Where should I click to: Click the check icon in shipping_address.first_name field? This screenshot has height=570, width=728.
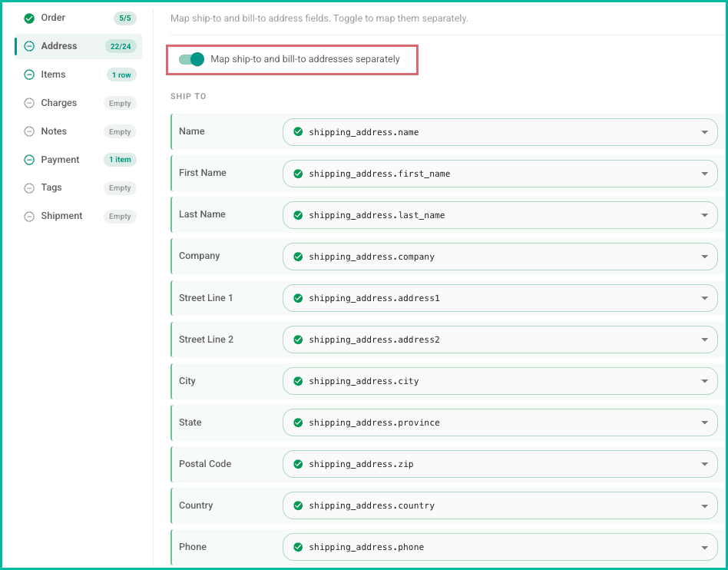[298, 174]
